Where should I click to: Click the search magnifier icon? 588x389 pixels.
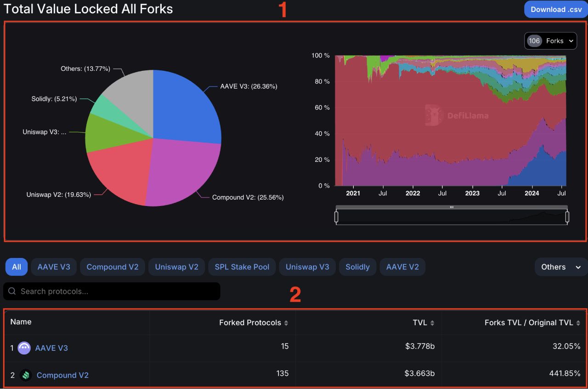12,291
